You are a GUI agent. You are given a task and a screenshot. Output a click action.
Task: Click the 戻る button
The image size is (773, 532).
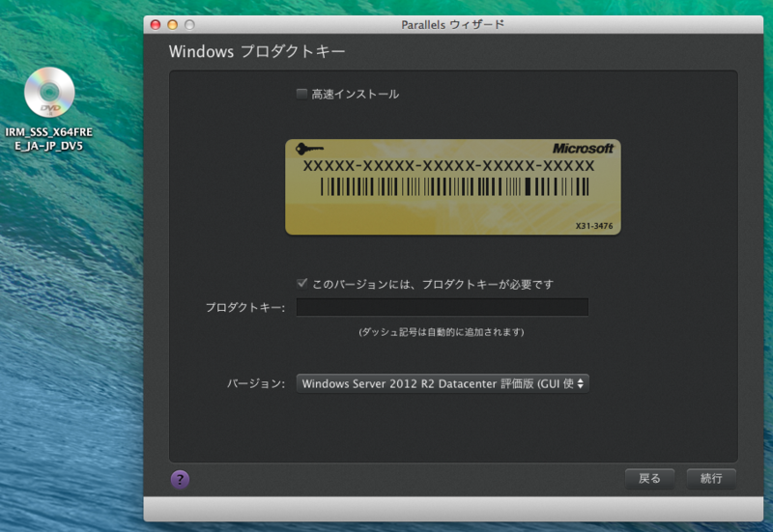click(x=649, y=478)
